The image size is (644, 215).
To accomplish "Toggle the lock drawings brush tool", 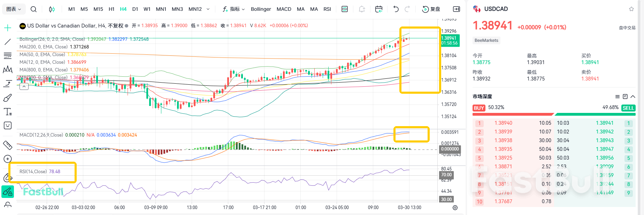I will tap(7, 192).
